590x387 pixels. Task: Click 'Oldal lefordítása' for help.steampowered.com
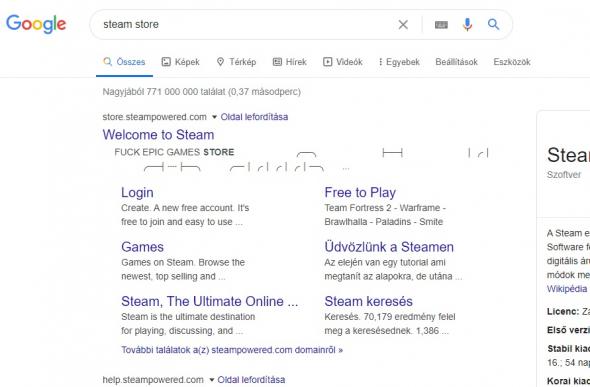click(x=251, y=380)
